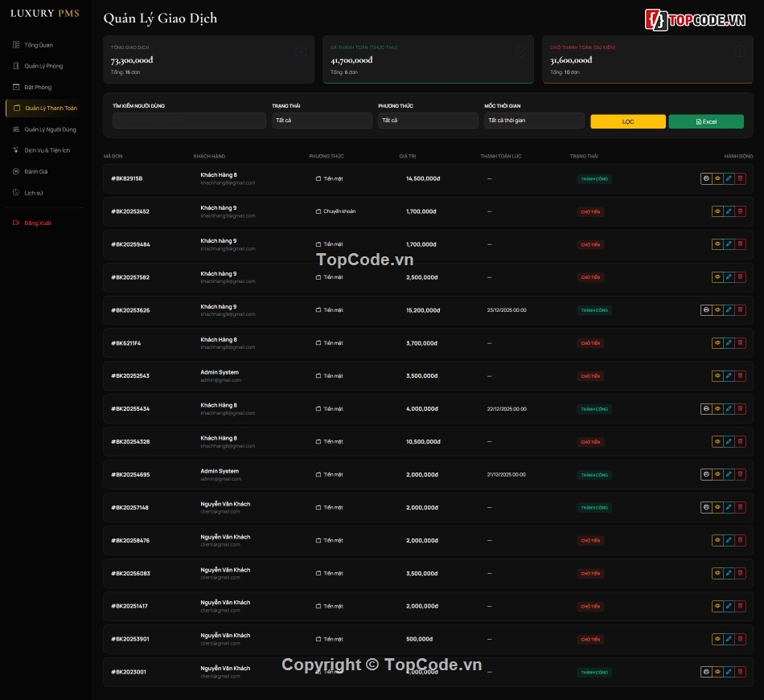Go to Quản Lý Phòng in sidebar
764x700 pixels.
[x=43, y=66]
